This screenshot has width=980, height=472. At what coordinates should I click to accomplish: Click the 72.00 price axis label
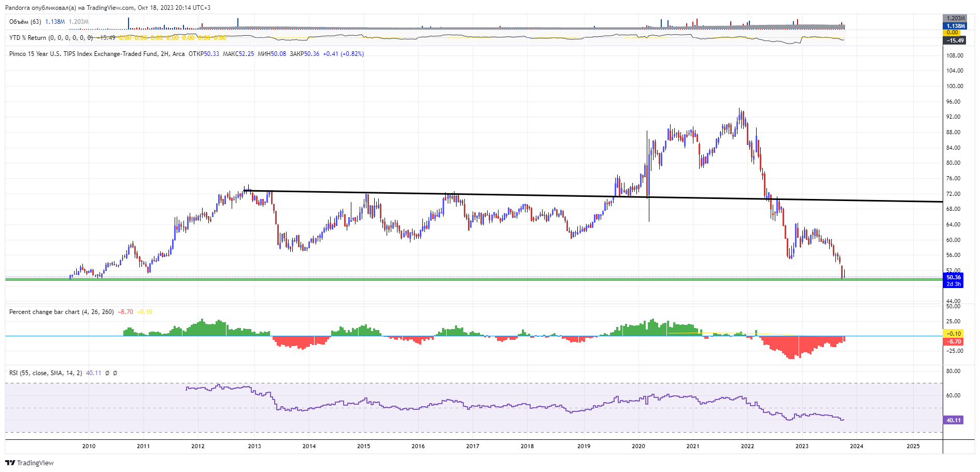953,194
